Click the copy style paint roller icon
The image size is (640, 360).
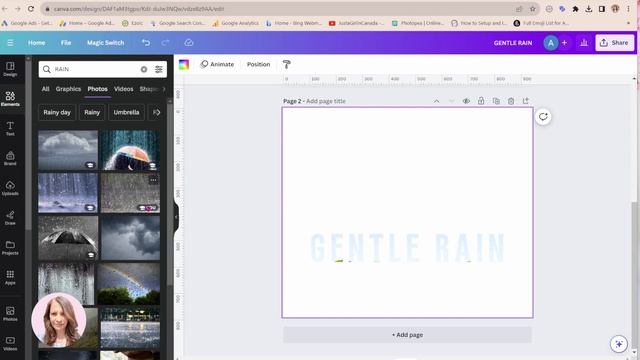pos(287,64)
